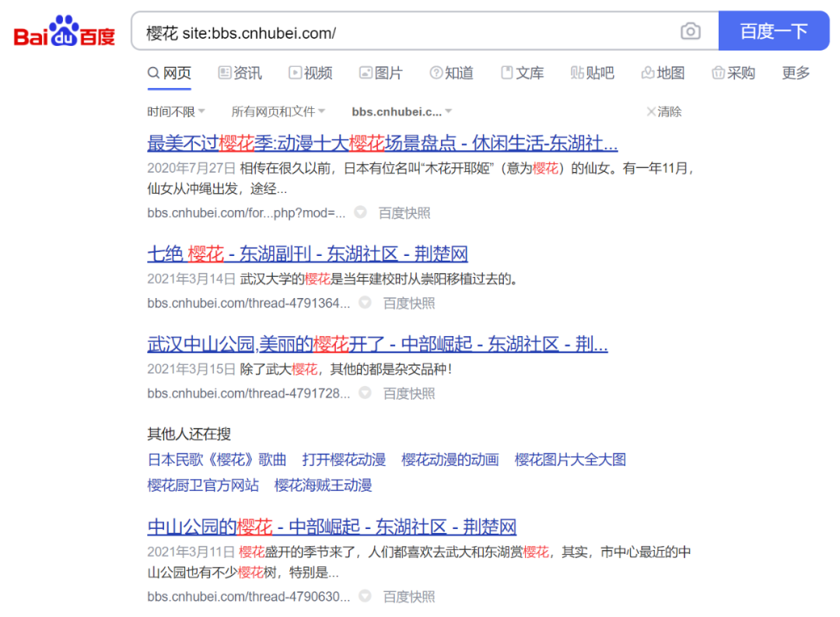Clear filters with 清除
This screenshot has width=840, height=617.
664,111
